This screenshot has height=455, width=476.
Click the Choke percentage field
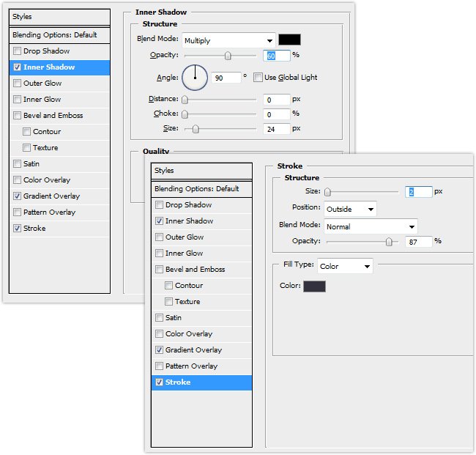(x=277, y=114)
